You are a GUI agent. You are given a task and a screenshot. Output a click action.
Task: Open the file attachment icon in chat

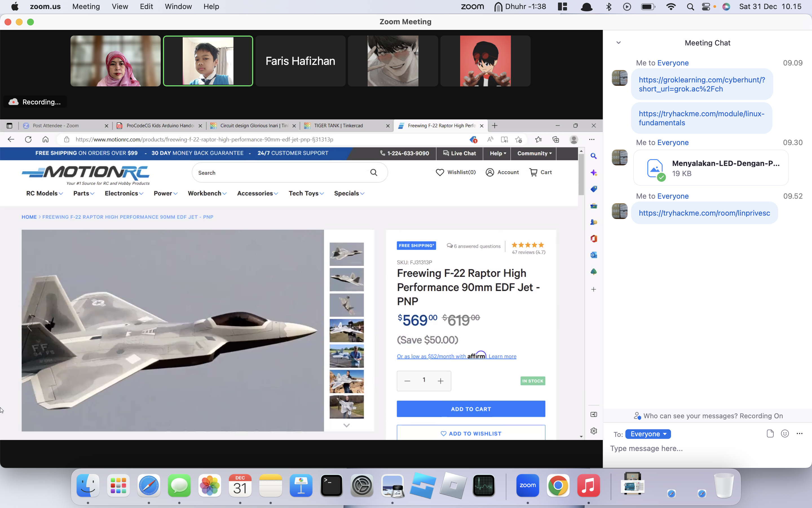[770, 433]
